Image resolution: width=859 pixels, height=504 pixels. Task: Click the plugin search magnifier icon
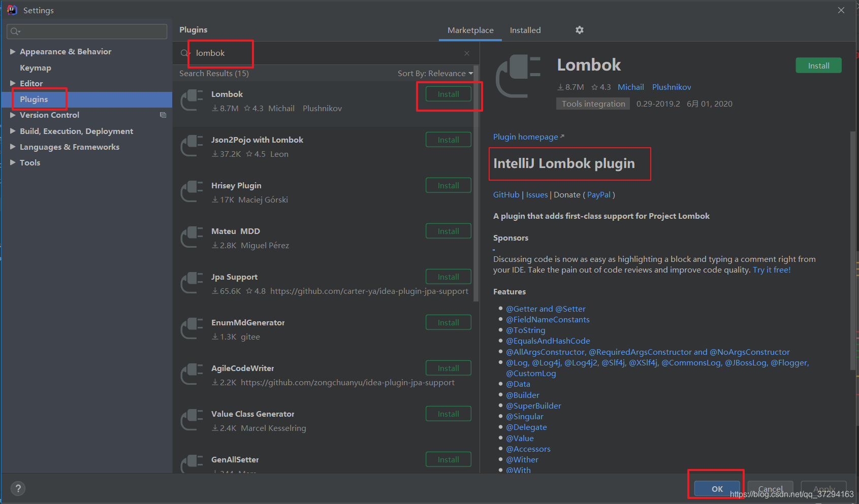pyautogui.click(x=184, y=53)
